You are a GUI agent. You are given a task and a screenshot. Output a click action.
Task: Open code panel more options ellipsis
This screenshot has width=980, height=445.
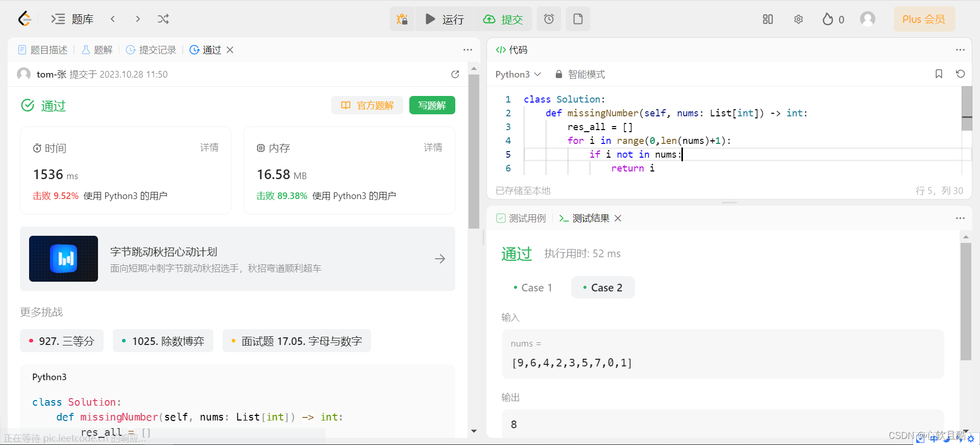(960, 50)
